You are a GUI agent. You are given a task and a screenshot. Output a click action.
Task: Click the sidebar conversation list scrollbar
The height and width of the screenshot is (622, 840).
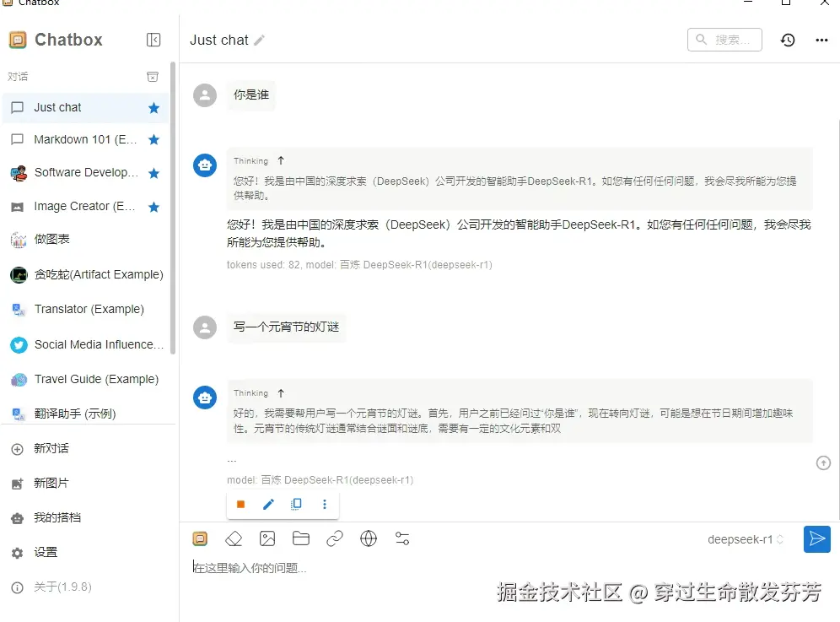pos(173,208)
